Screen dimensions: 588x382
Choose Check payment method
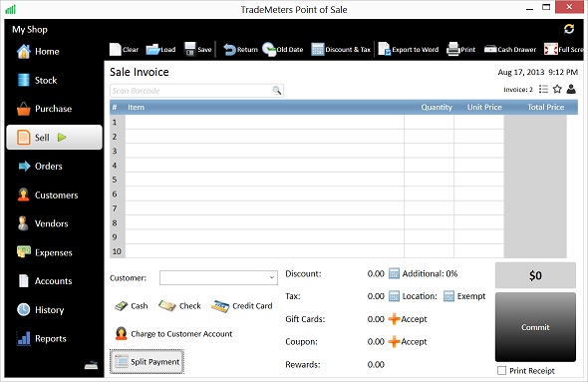(x=179, y=306)
